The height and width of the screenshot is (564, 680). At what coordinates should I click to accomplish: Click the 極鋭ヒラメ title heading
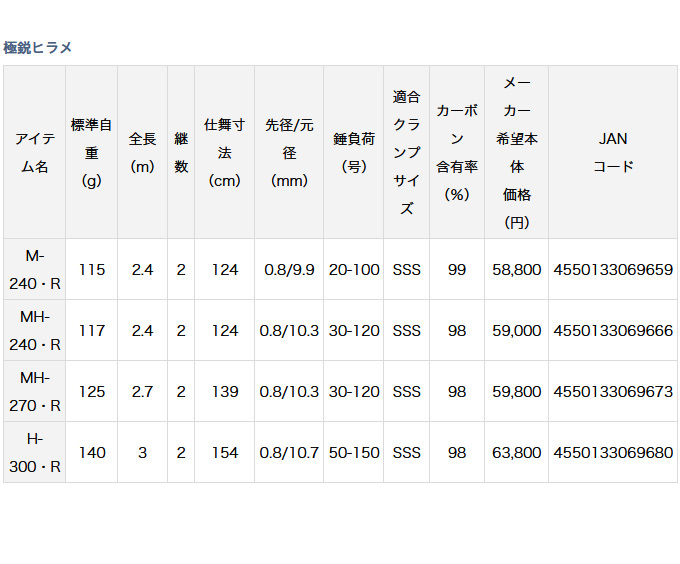pos(38,47)
